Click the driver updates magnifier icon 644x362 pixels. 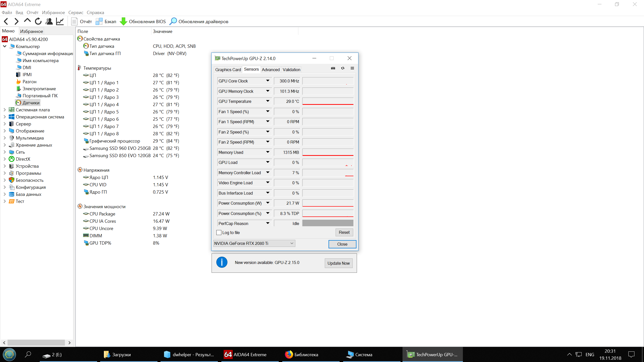pos(173,21)
